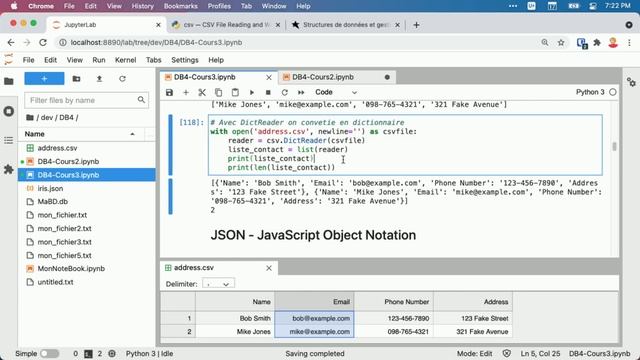Interrupt the kernel with the stop icon
The image size is (640, 360).
[268, 93]
